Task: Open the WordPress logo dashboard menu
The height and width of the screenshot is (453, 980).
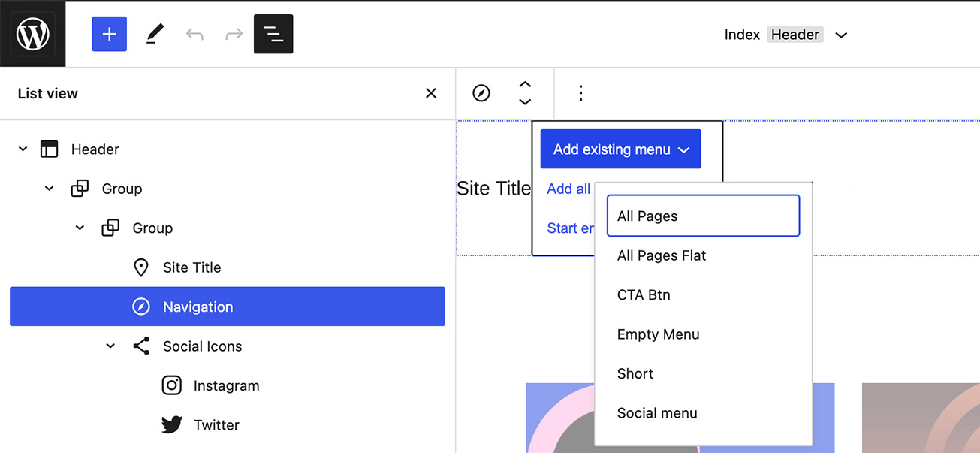Action: click(33, 34)
